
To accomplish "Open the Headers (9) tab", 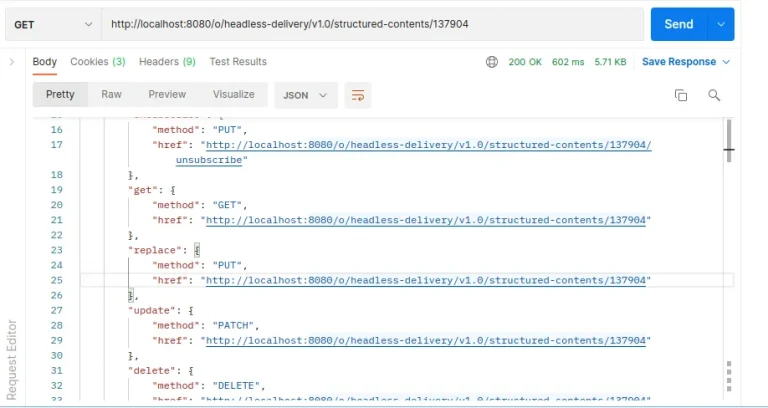I will (167, 62).
